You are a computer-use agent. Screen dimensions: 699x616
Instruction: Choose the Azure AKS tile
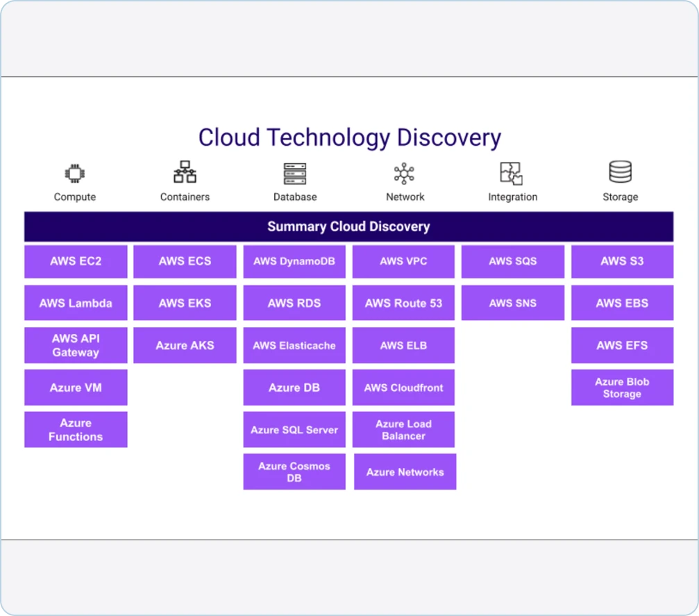click(185, 345)
